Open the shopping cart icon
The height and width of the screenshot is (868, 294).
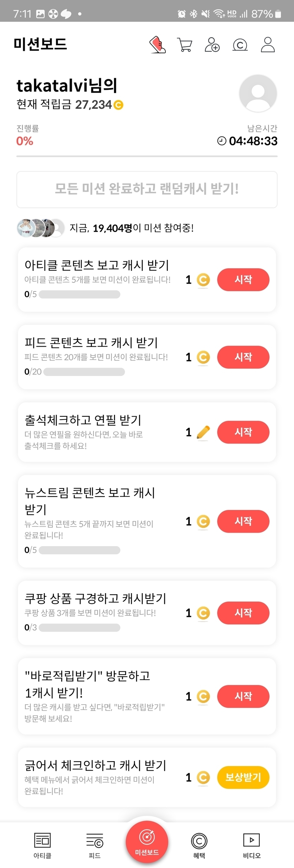(x=185, y=45)
